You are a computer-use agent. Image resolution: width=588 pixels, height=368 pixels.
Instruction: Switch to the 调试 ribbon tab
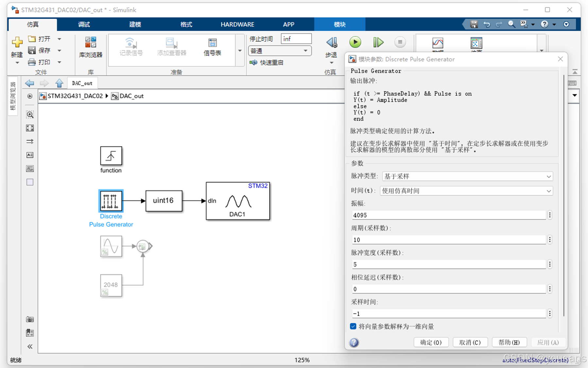coord(83,24)
